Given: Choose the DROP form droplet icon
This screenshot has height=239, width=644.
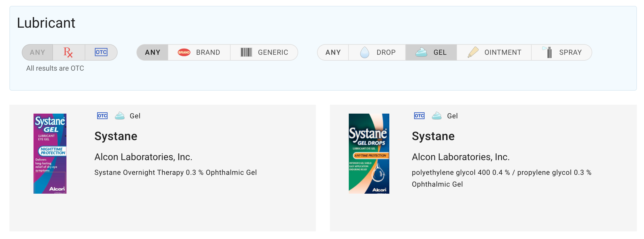Looking at the screenshot, I should pyautogui.click(x=365, y=52).
